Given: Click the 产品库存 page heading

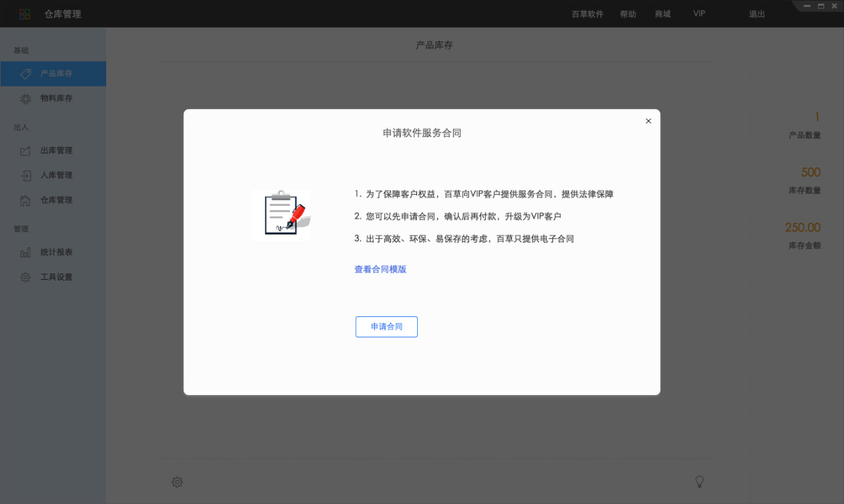Looking at the screenshot, I should 434,45.
